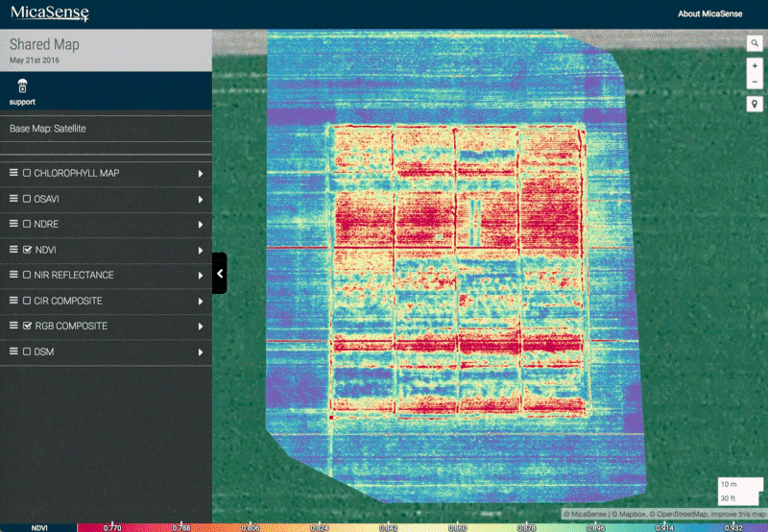
Task: Open the OpenStreetMap attribution link
Action: click(x=678, y=514)
